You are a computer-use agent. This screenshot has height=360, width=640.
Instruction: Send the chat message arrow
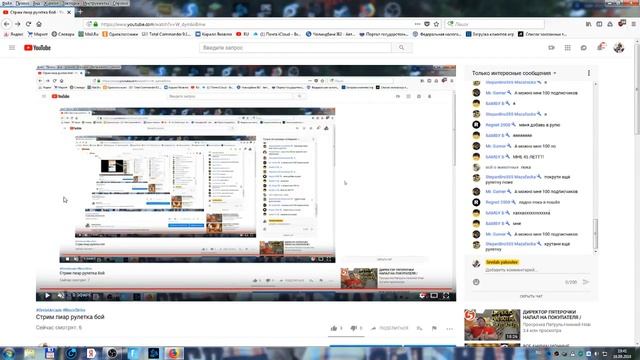pyautogui.click(x=586, y=282)
